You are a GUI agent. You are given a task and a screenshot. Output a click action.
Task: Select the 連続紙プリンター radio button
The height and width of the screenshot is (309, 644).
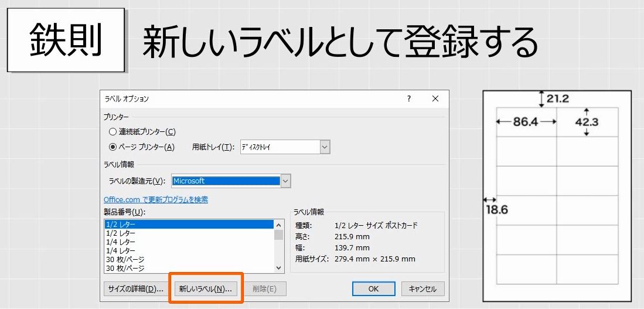[113, 132]
